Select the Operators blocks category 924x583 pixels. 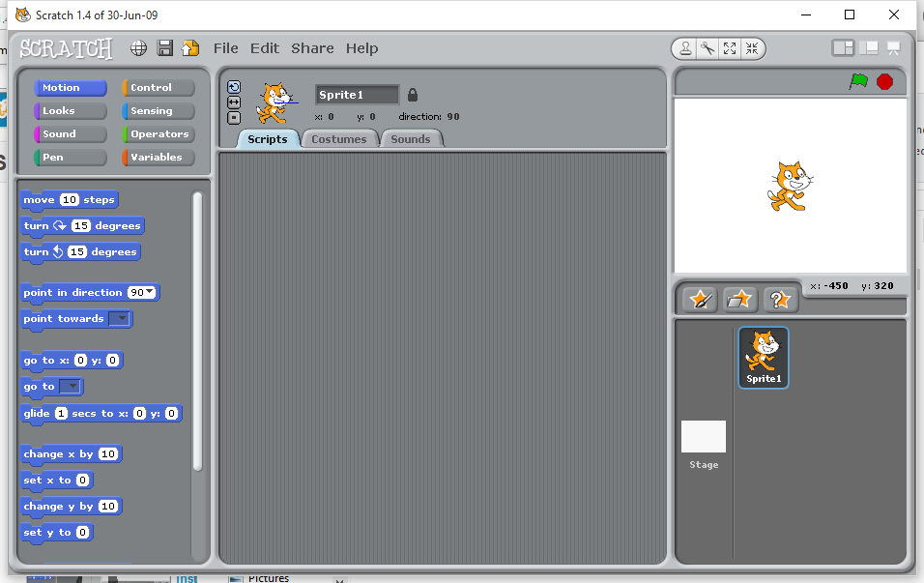[158, 133]
